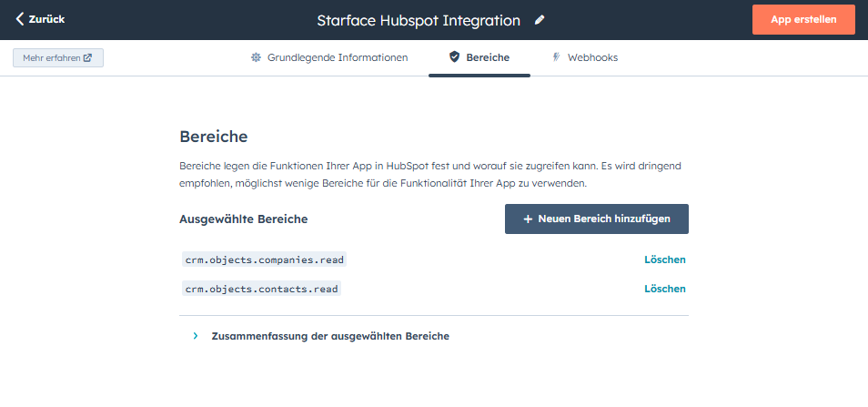Open the Mehr erfahren help button
Viewport: 868px width, 407px height.
coord(57,58)
